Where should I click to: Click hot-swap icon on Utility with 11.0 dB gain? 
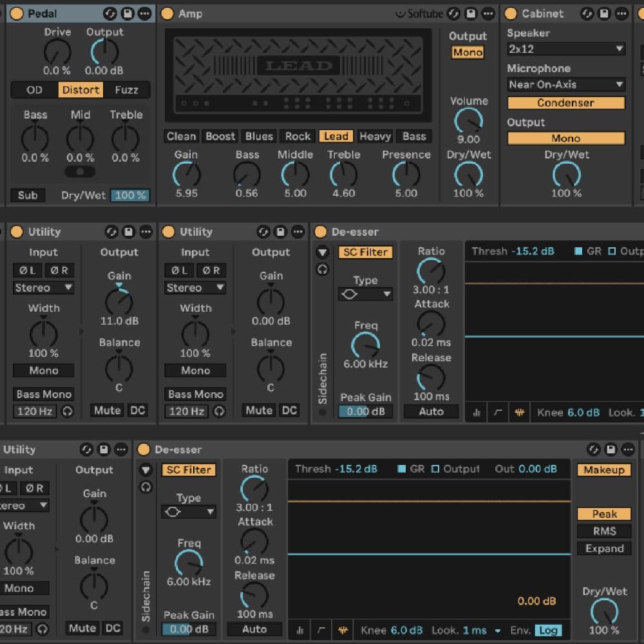[111, 232]
